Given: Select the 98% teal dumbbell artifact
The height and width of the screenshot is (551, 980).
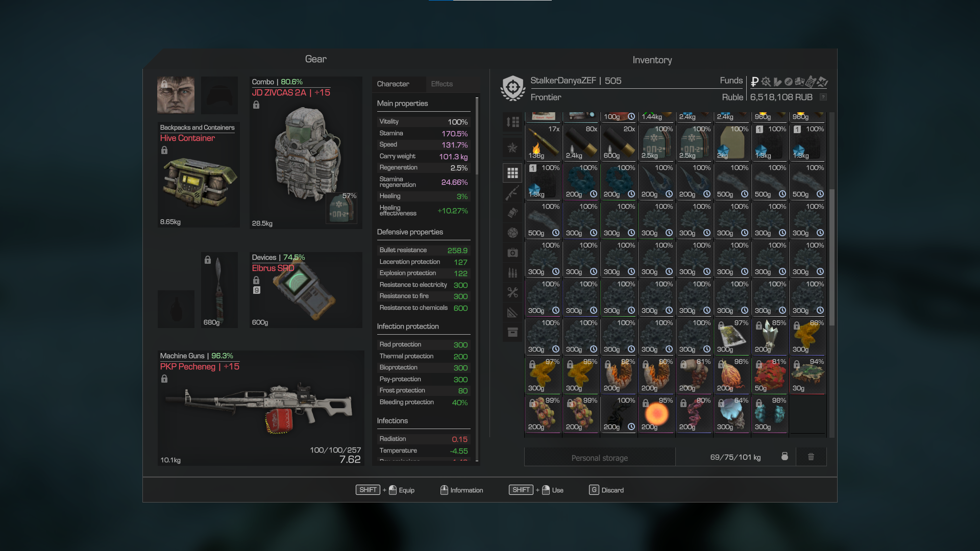Looking at the screenshot, I should pyautogui.click(x=770, y=414).
